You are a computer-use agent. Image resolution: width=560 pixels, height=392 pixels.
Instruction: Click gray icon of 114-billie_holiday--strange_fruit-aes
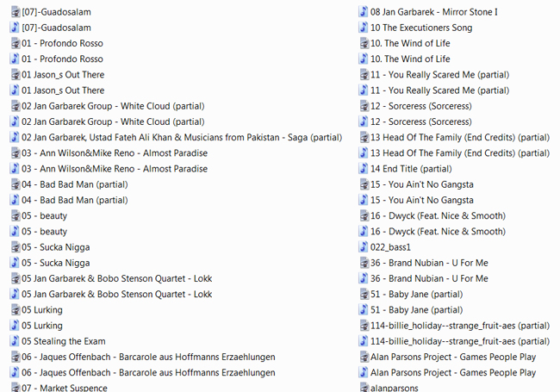click(364, 326)
